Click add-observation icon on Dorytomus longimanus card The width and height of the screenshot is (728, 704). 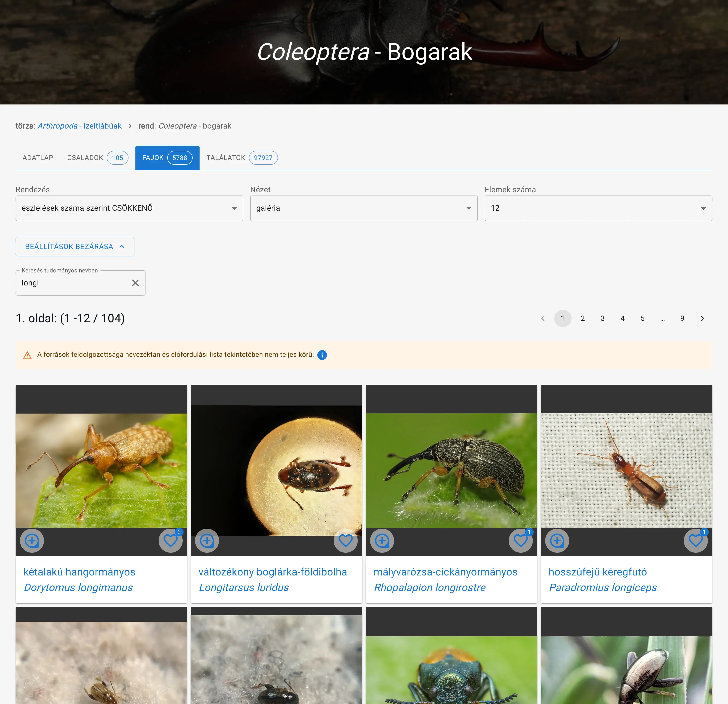[x=32, y=541]
